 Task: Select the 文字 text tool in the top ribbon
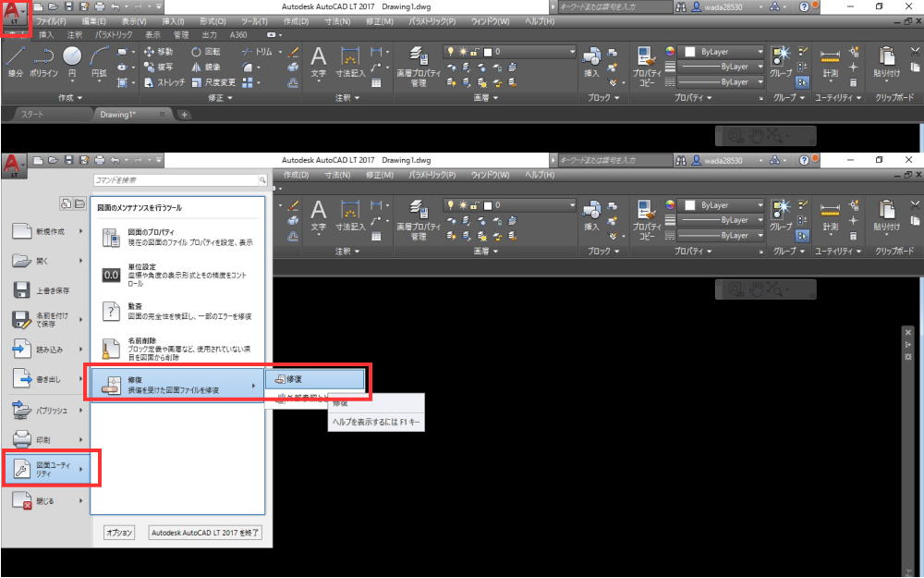pos(318,63)
